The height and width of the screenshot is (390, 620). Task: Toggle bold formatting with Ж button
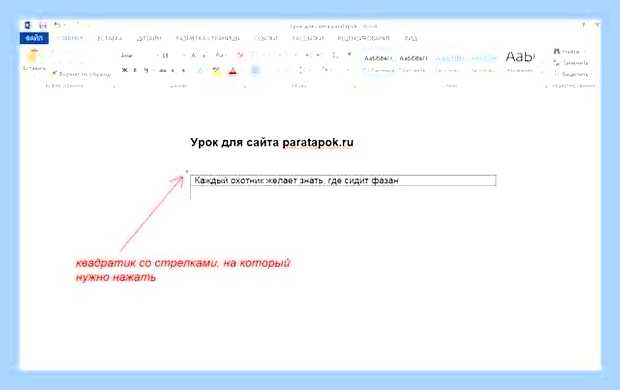coord(125,70)
